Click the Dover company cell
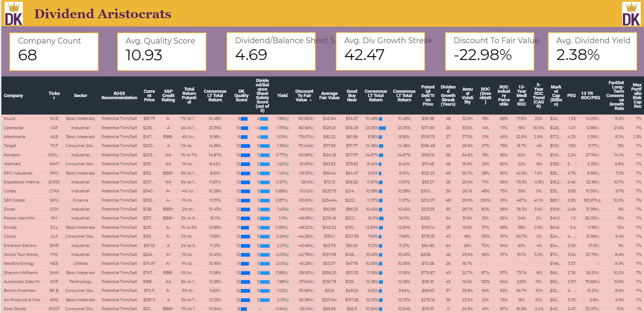This screenshot has width=644, height=313. tap(9, 209)
